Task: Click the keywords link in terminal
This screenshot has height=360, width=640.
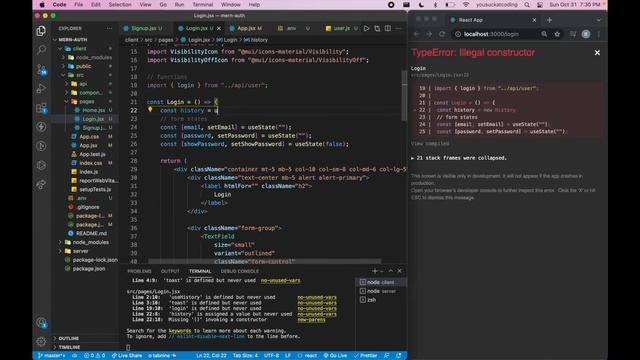Action: point(180,331)
